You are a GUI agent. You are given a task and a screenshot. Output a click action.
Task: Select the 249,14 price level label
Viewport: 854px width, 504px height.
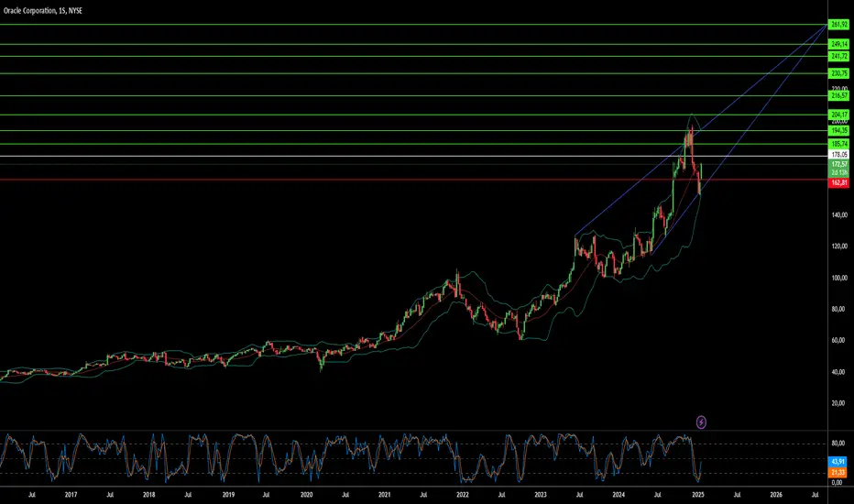(x=839, y=44)
